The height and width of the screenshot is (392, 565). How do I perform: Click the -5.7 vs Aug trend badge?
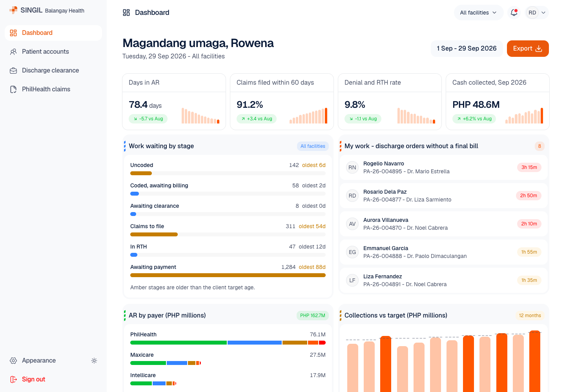coord(148,119)
